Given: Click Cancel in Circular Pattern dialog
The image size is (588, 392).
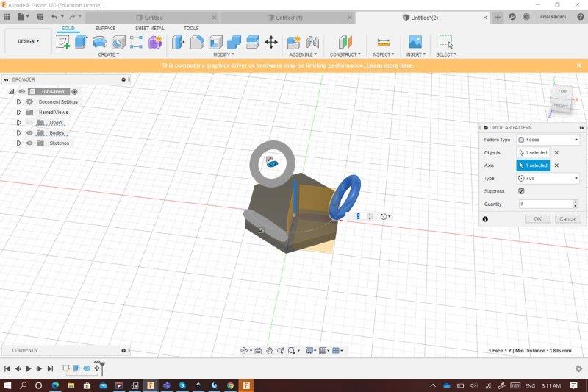Looking at the screenshot, I should 567,219.
